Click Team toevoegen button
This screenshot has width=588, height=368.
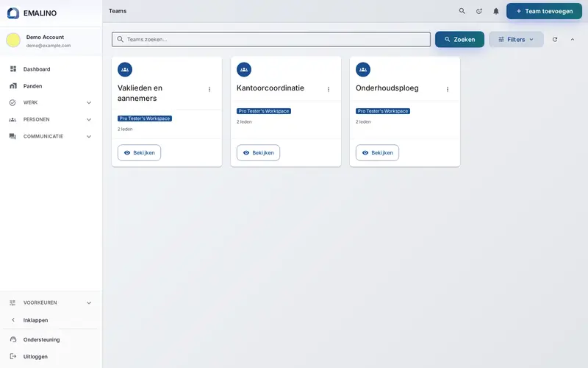(x=544, y=11)
